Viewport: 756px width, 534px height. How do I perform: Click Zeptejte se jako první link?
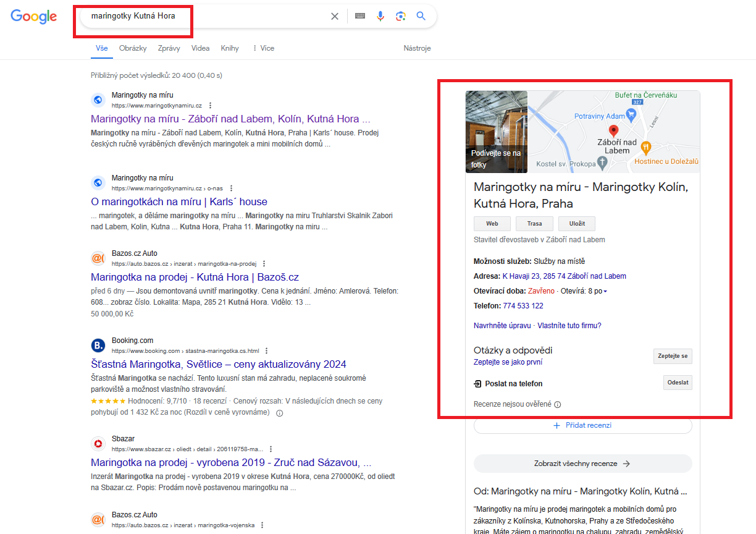click(508, 362)
